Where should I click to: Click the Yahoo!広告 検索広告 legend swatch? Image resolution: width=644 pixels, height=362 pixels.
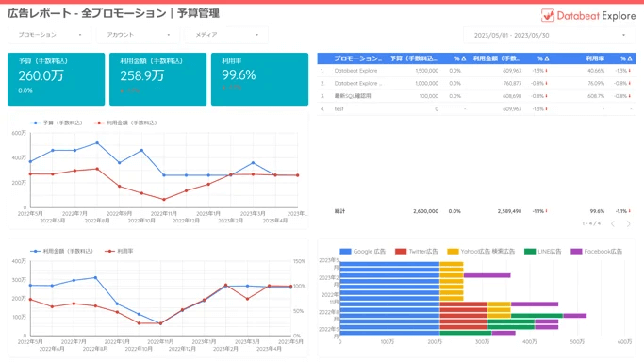pos(453,251)
